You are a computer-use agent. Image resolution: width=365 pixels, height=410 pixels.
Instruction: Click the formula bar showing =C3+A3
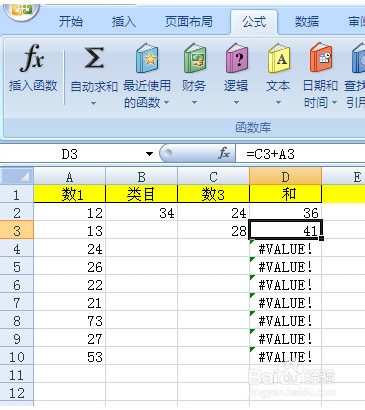click(x=300, y=154)
